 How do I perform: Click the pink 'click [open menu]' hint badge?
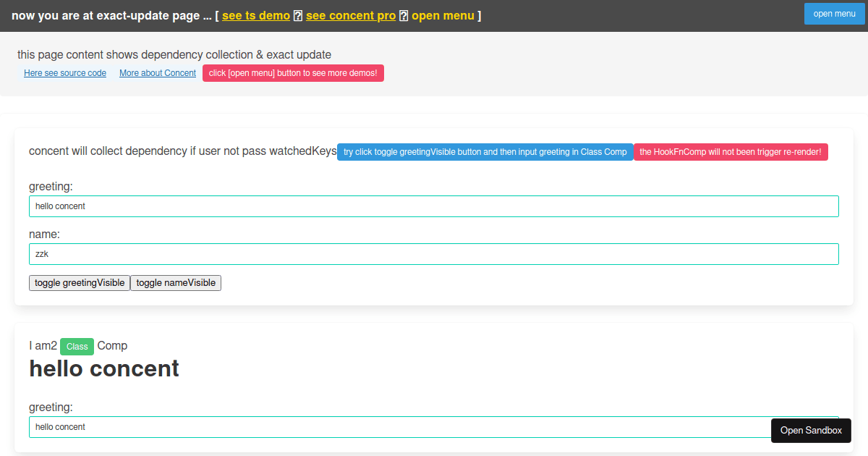[x=293, y=72]
